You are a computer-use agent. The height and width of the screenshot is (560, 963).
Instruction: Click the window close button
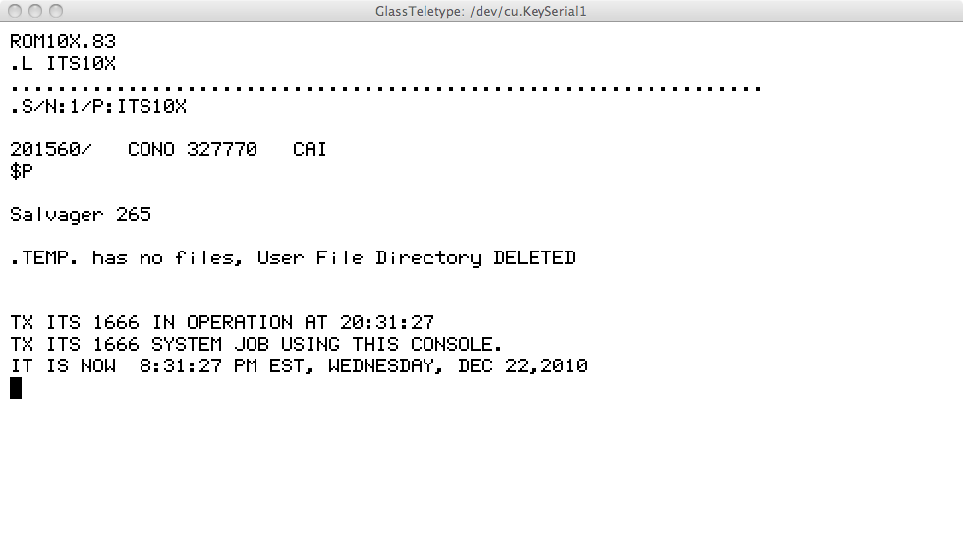pyautogui.click(x=15, y=11)
